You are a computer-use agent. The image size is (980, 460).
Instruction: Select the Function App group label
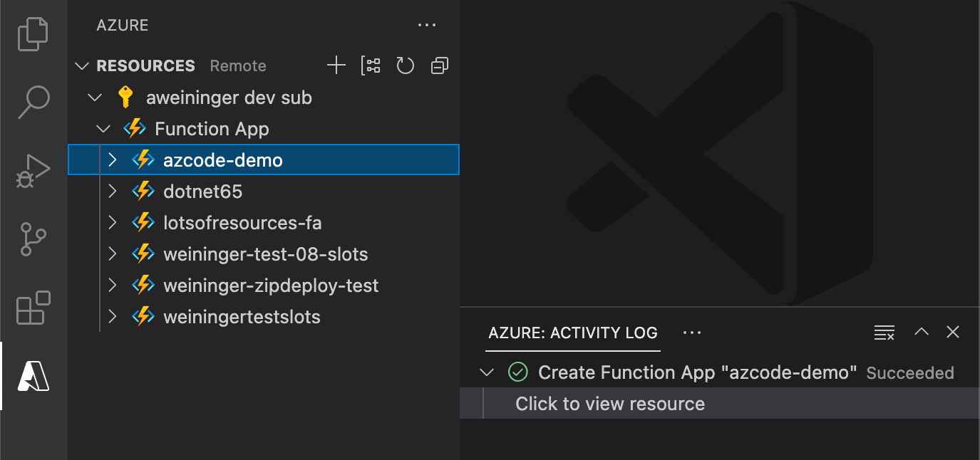pos(212,129)
